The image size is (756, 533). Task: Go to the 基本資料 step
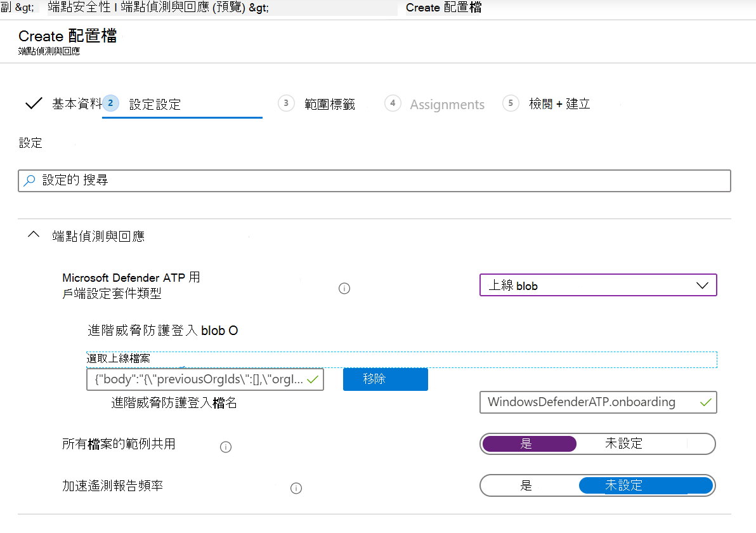point(77,103)
